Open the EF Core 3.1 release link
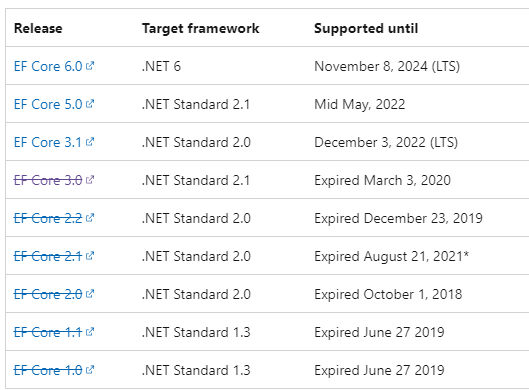 coord(48,142)
